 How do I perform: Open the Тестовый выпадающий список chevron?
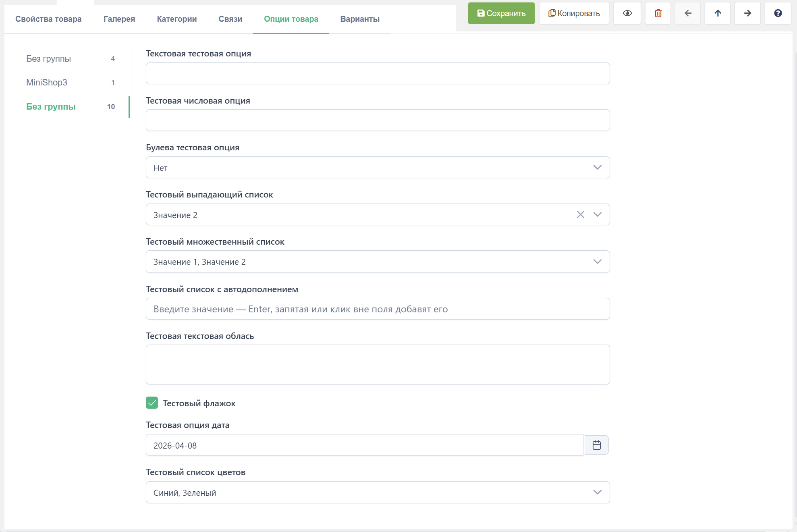pos(597,214)
